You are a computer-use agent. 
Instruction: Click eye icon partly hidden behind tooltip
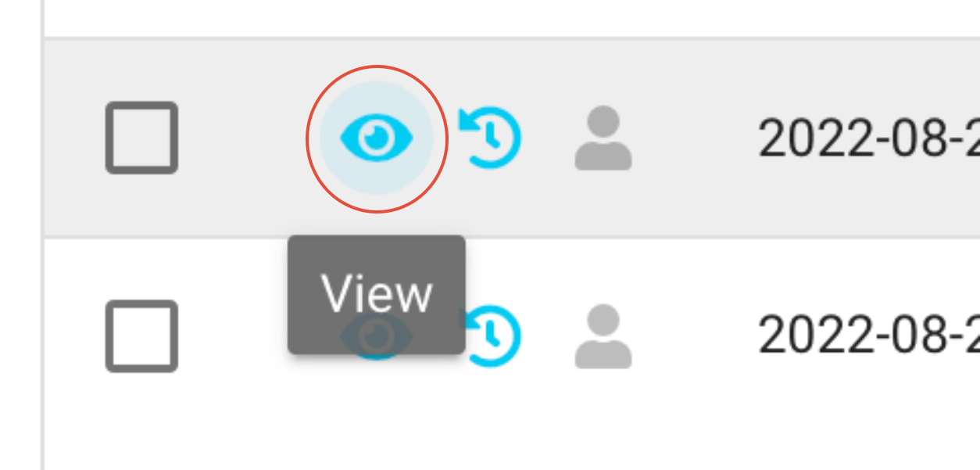tap(377, 337)
